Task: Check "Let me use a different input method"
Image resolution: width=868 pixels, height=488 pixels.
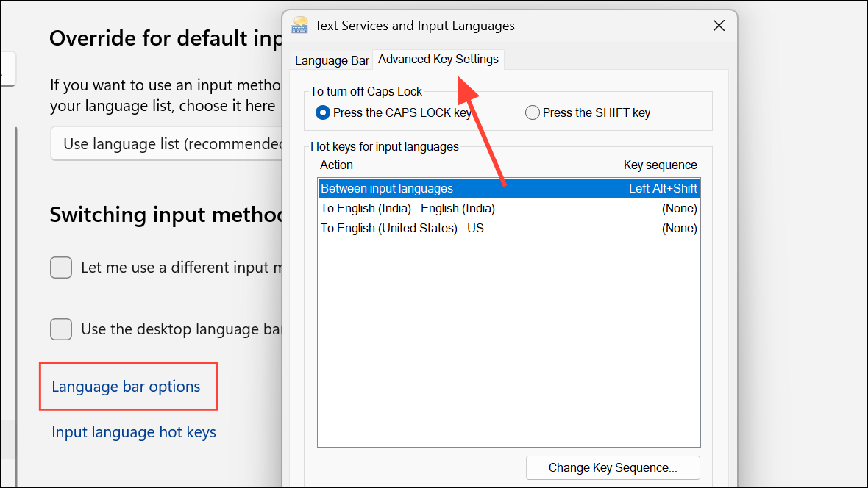Action: (60, 268)
